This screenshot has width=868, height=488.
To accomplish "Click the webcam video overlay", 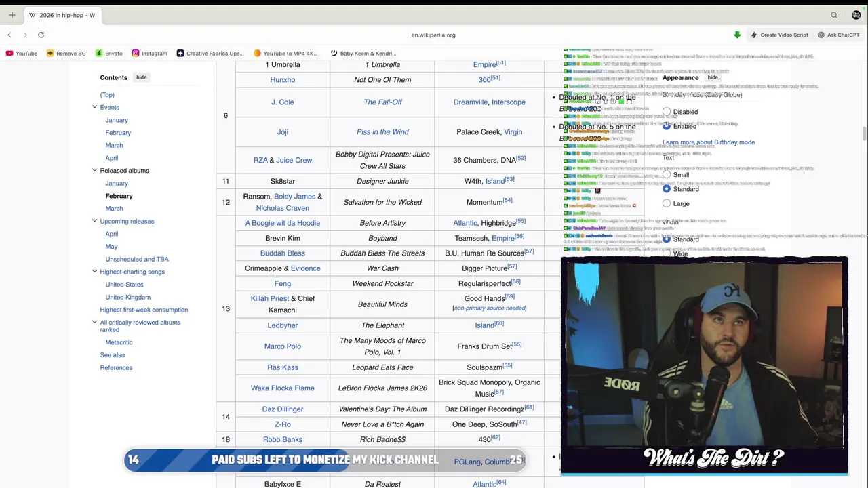I will tap(705, 366).
